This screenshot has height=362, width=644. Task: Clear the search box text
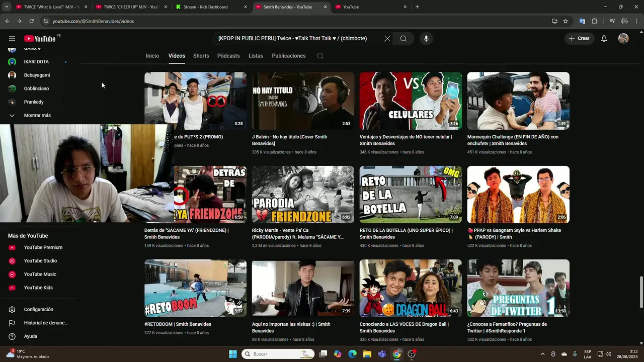tap(387, 39)
